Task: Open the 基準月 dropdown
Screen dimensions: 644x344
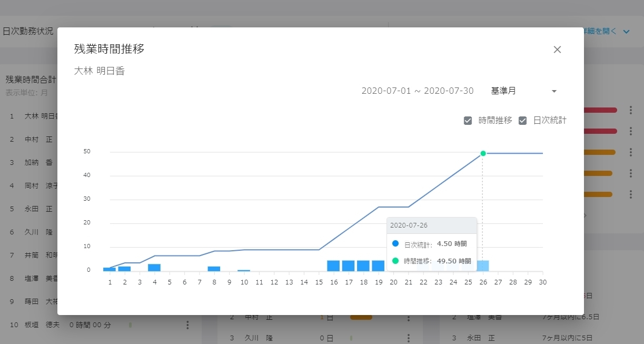Action: coord(523,91)
